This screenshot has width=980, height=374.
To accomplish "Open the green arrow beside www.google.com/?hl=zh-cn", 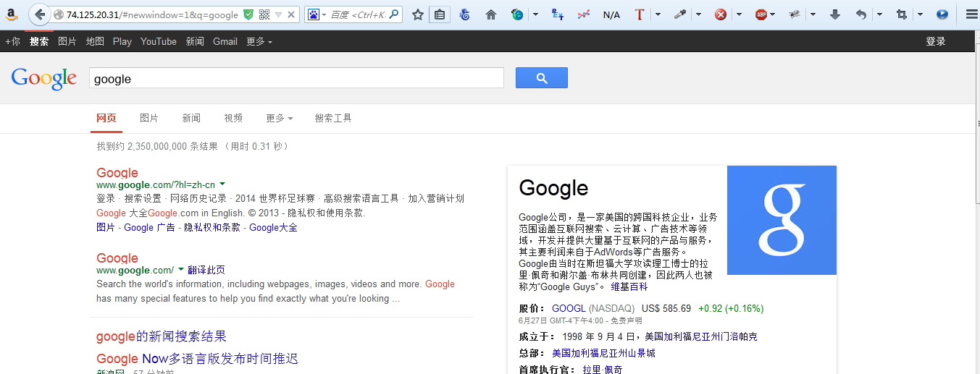I will pyautogui.click(x=222, y=184).
